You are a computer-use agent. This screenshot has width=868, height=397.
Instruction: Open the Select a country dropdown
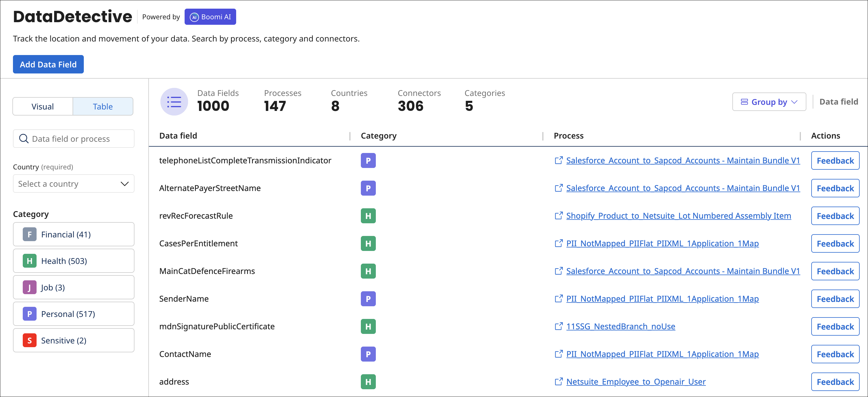pyautogui.click(x=73, y=184)
